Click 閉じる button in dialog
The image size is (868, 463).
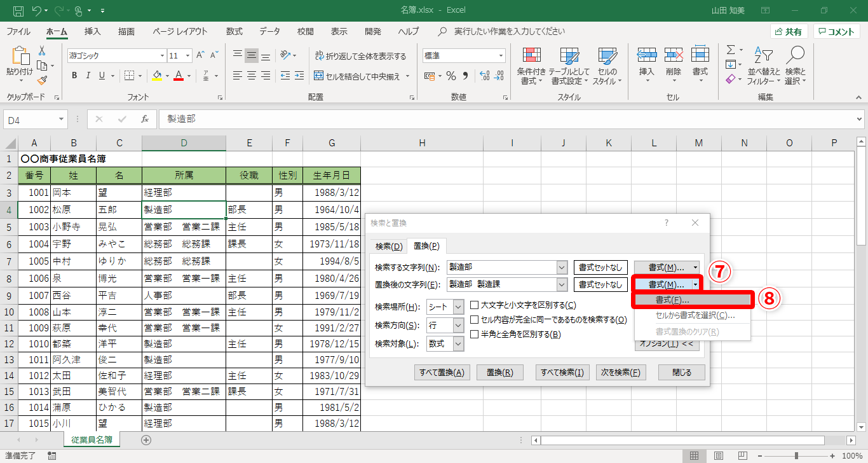(682, 372)
